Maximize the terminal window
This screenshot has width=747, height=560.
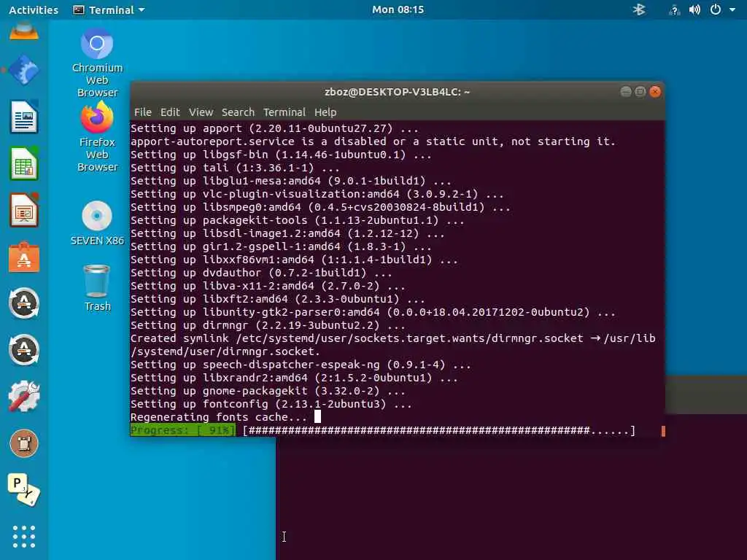[640, 91]
